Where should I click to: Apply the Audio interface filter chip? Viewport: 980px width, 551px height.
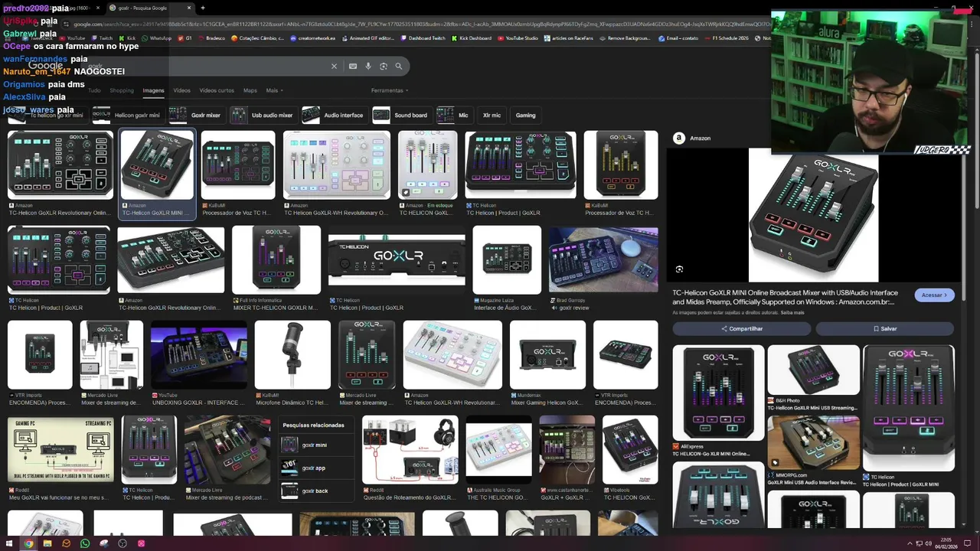click(333, 115)
